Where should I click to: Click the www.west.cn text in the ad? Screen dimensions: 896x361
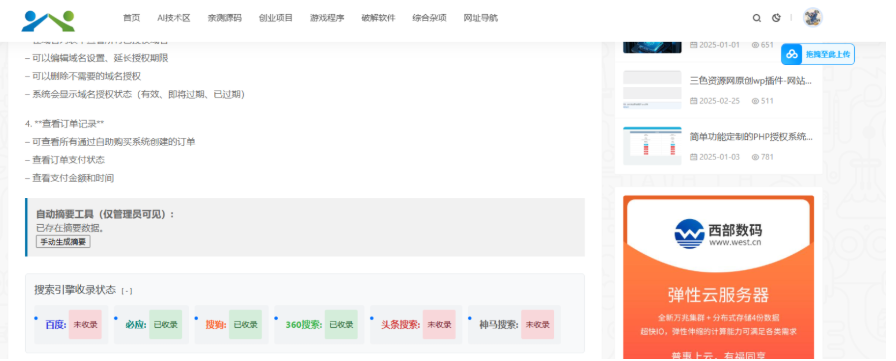(x=735, y=243)
